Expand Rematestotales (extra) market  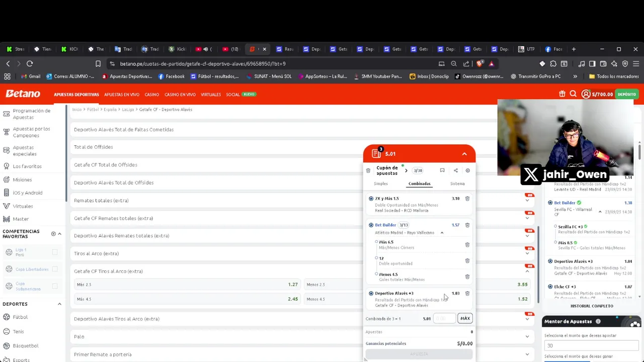coord(527,201)
